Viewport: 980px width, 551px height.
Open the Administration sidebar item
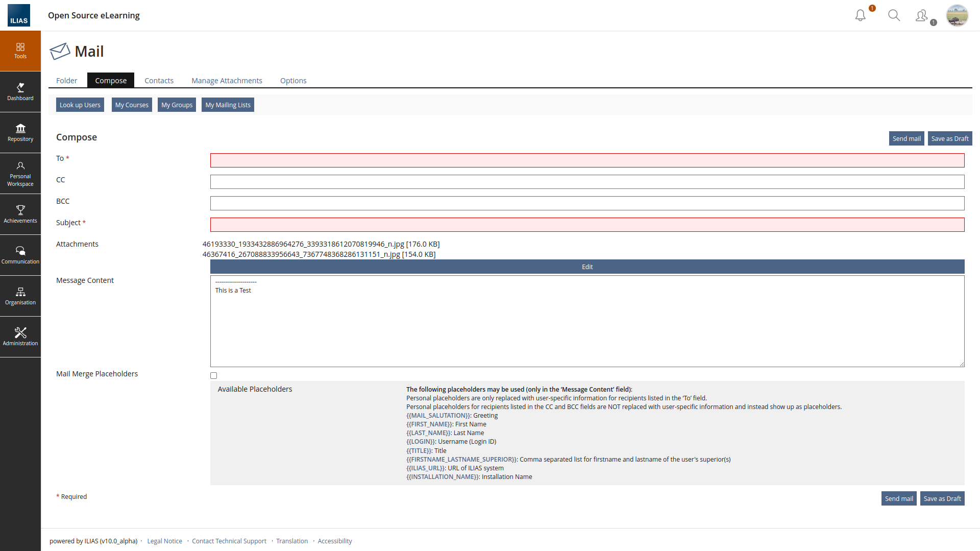point(20,337)
